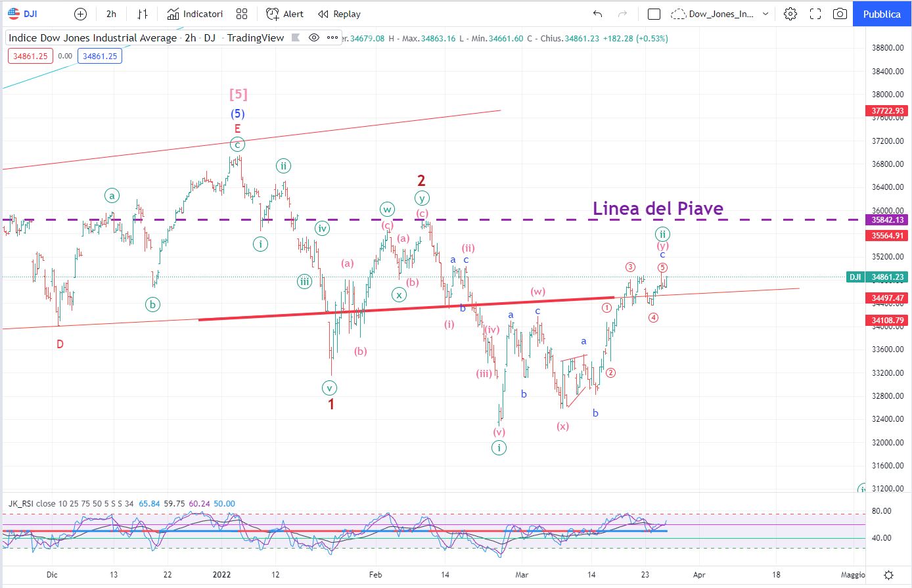Image resolution: width=912 pixels, height=588 pixels.
Task: Redo the last undone action
Action: click(622, 14)
